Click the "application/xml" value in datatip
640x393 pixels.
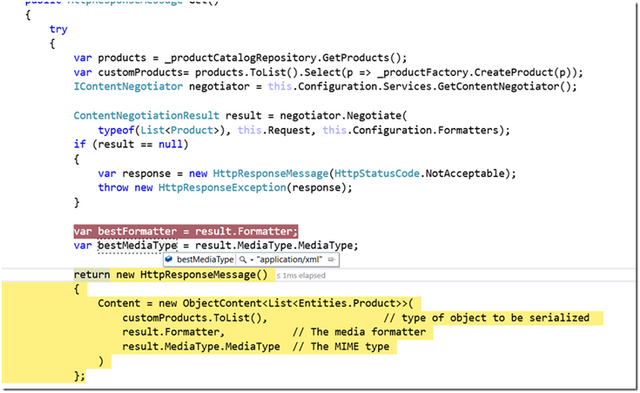tap(289, 260)
